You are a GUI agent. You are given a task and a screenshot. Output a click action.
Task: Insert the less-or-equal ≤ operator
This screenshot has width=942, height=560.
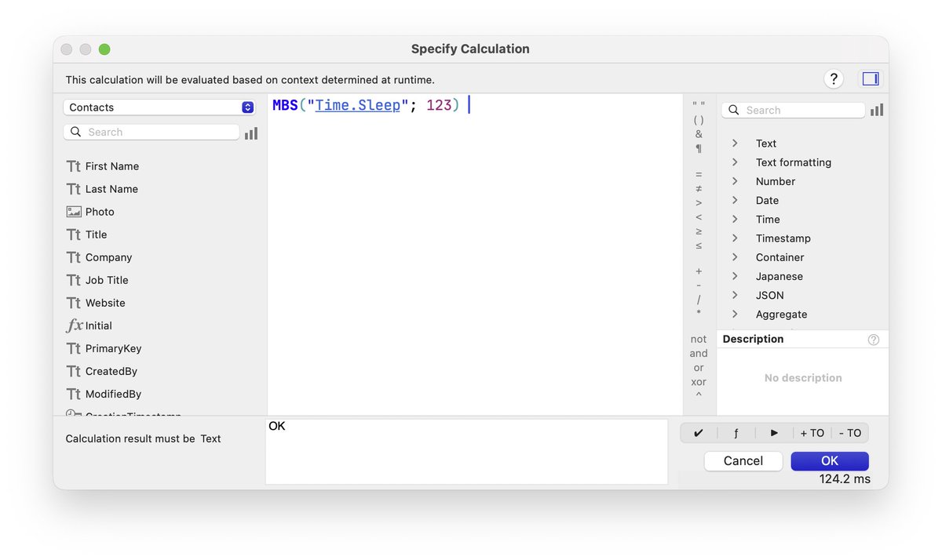pyautogui.click(x=699, y=245)
